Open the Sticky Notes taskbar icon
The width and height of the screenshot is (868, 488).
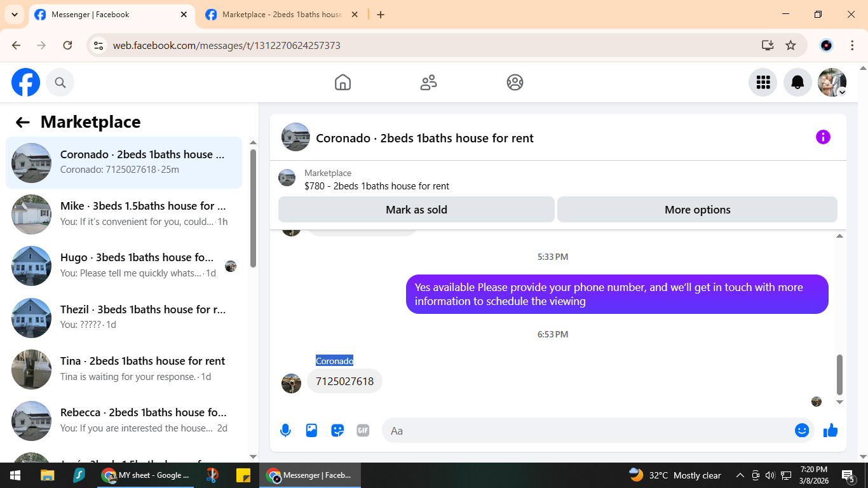(x=243, y=475)
